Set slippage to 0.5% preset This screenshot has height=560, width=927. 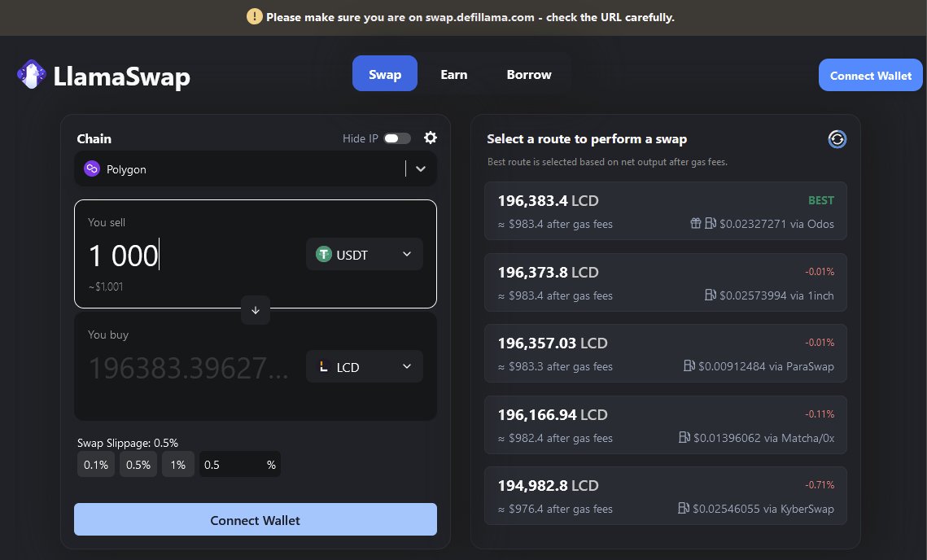[138, 465]
